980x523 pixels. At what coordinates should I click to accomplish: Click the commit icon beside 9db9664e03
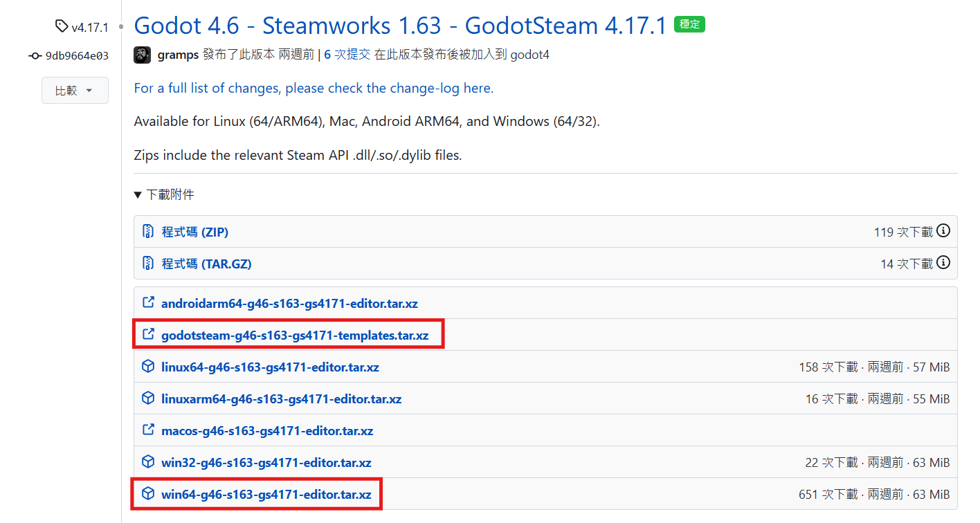[x=35, y=56]
